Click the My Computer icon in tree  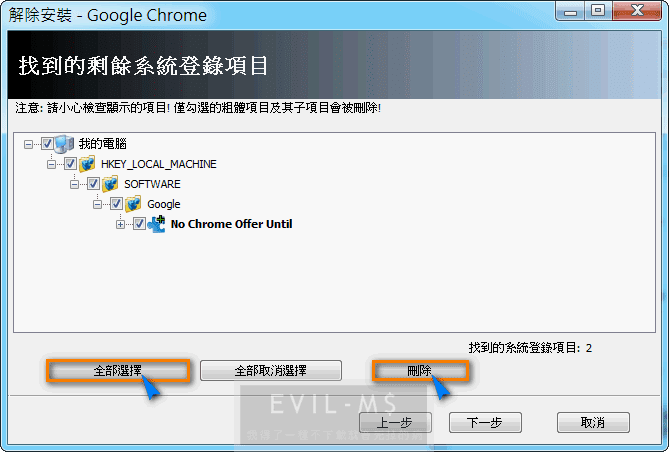tap(64, 144)
